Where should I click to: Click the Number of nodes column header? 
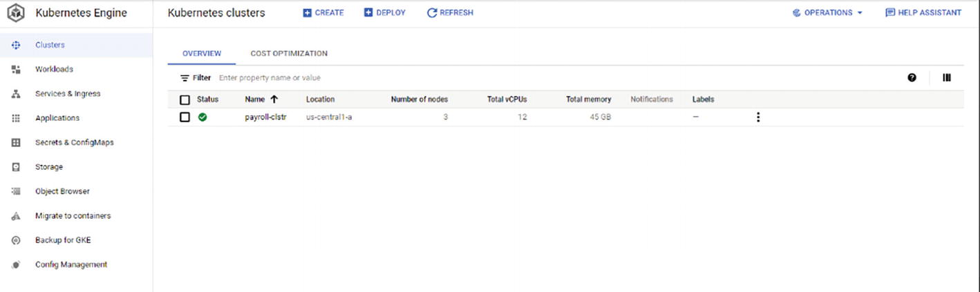[x=420, y=99]
